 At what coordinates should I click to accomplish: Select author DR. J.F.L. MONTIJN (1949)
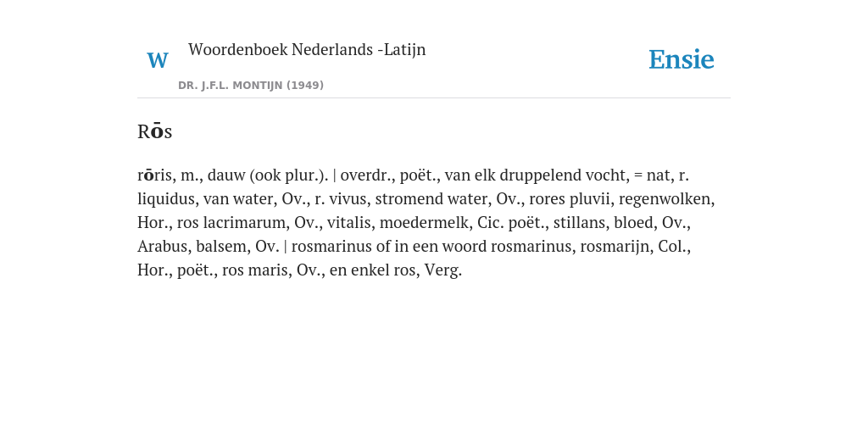(x=251, y=86)
